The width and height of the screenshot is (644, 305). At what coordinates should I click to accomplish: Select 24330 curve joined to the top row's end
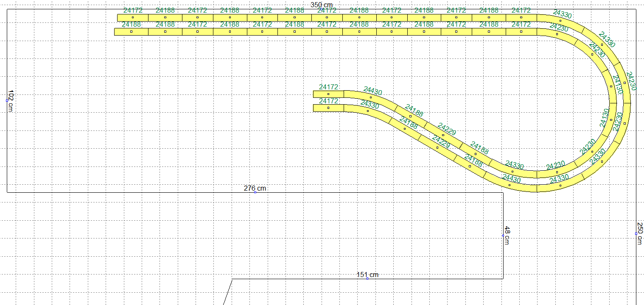560,20
